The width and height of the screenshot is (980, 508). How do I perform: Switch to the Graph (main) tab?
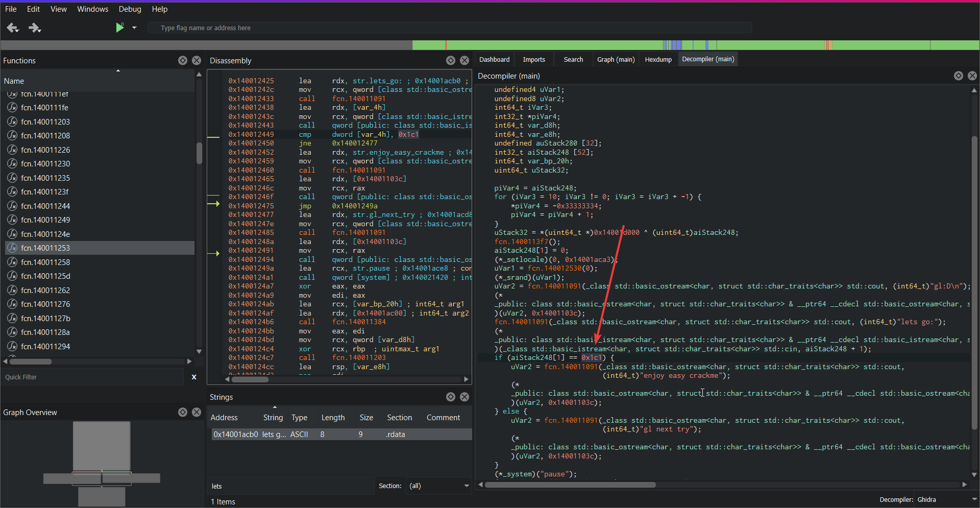coord(616,60)
